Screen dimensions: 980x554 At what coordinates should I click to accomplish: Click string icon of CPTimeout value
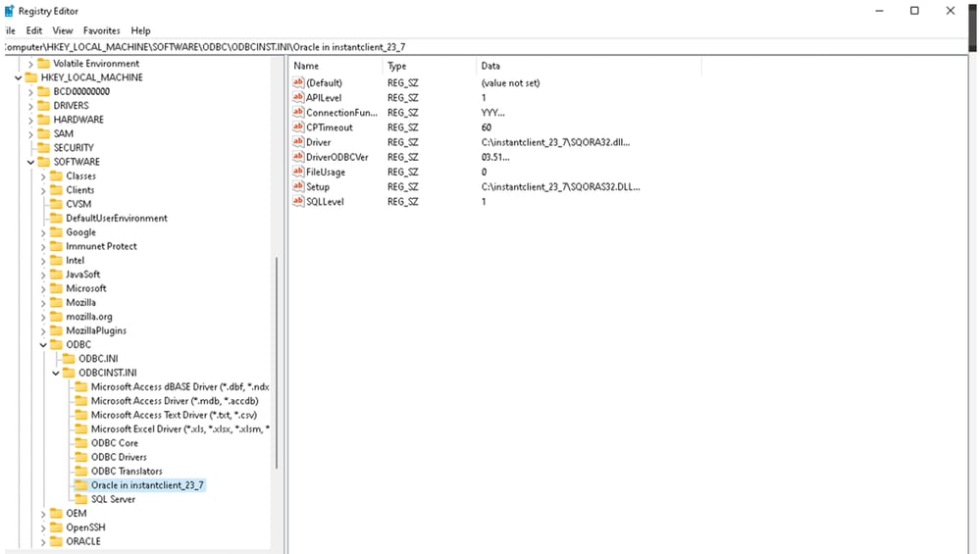click(x=298, y=126)
